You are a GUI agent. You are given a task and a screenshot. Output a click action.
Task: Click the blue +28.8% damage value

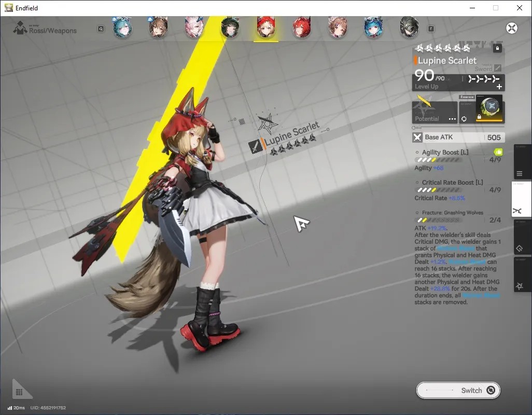[x=440, y=289]
